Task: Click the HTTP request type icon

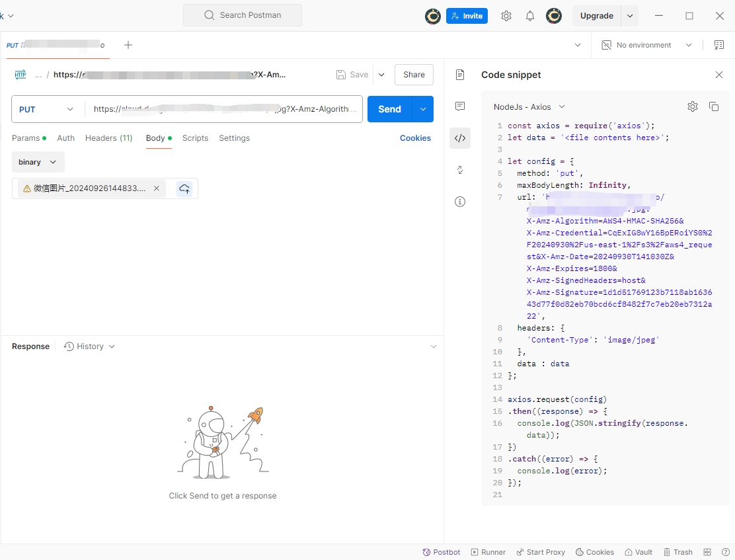Action: [x=20, y=75]
